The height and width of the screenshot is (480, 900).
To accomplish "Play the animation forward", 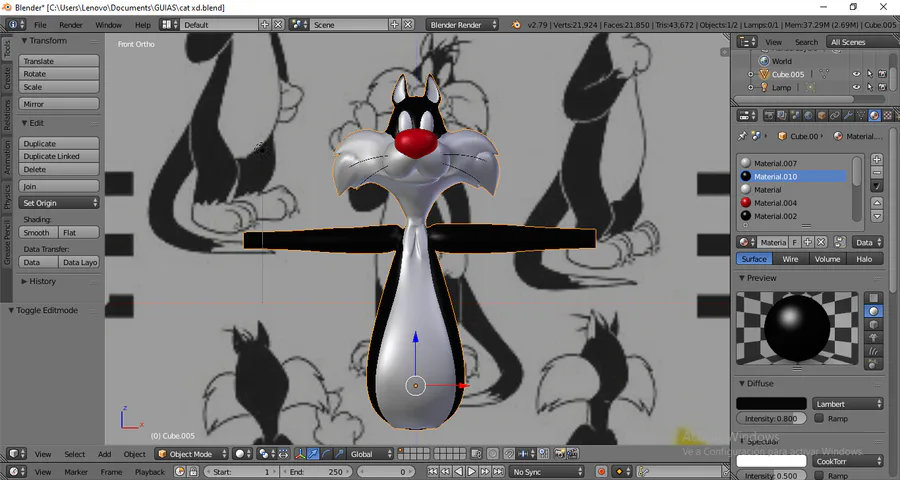I will pos(471,472).
